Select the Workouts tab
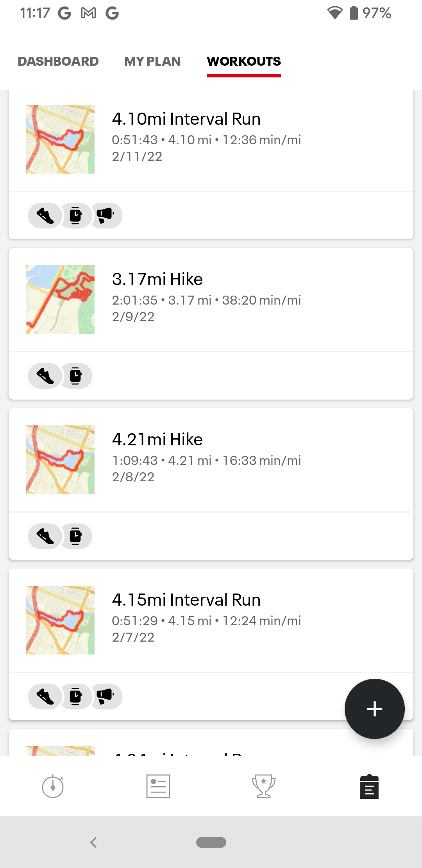The image size is (422, 868). tap(244, 61)
